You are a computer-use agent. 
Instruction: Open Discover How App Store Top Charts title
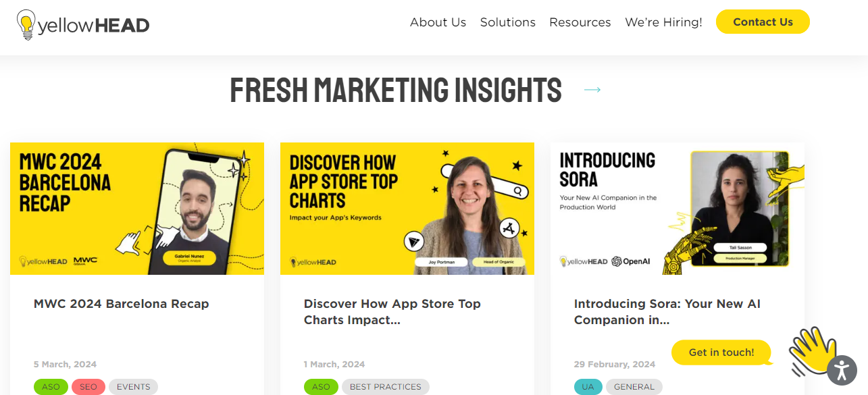392,312
